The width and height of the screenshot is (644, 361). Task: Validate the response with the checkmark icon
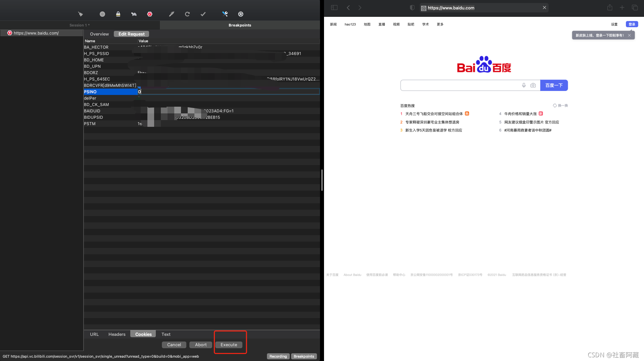tap(203, 14)
